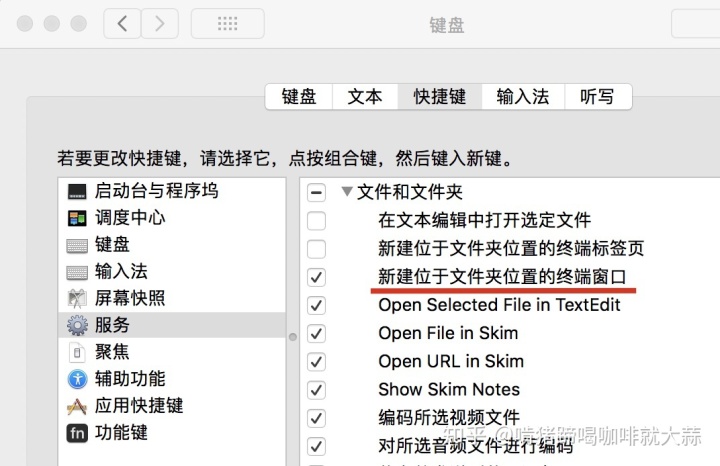Select 启动台与程序坞 in the category list

pyautogui.click(x=172, y=191)
